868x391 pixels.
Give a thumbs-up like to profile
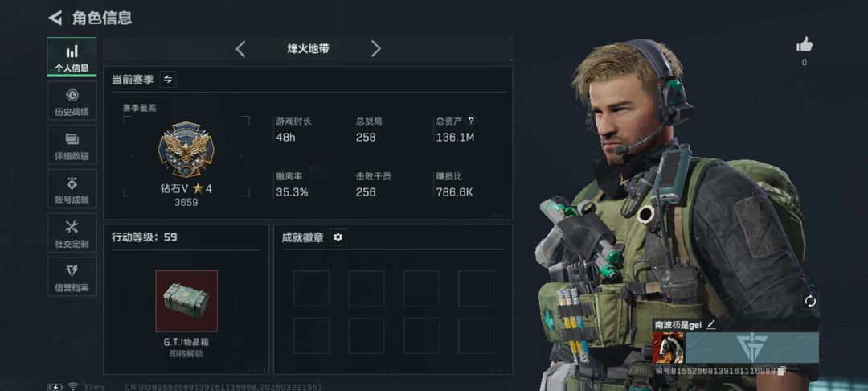pos(805,45)
